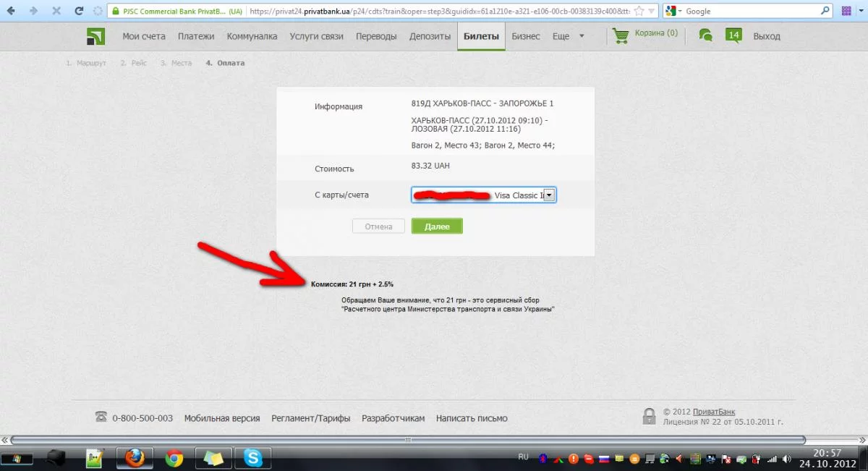
Task: Open Услуги связи menu
Action: click(x=316, y=36)
